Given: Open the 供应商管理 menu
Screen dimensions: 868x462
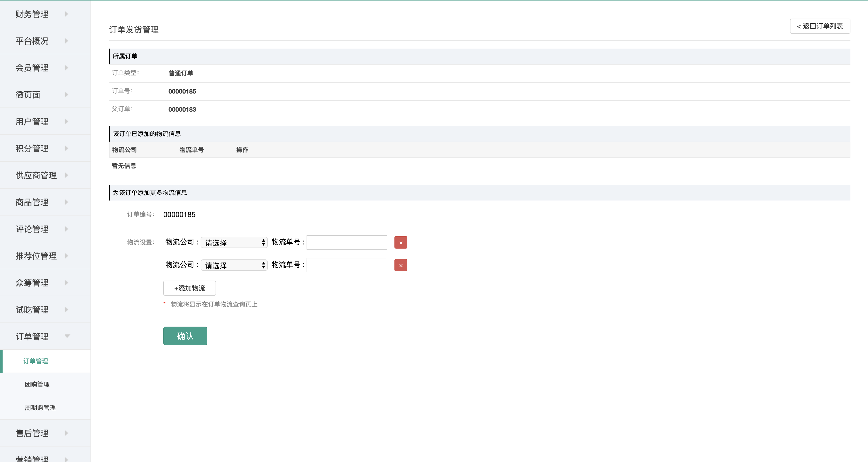Looking at the screenshot, I should (45, 175).
